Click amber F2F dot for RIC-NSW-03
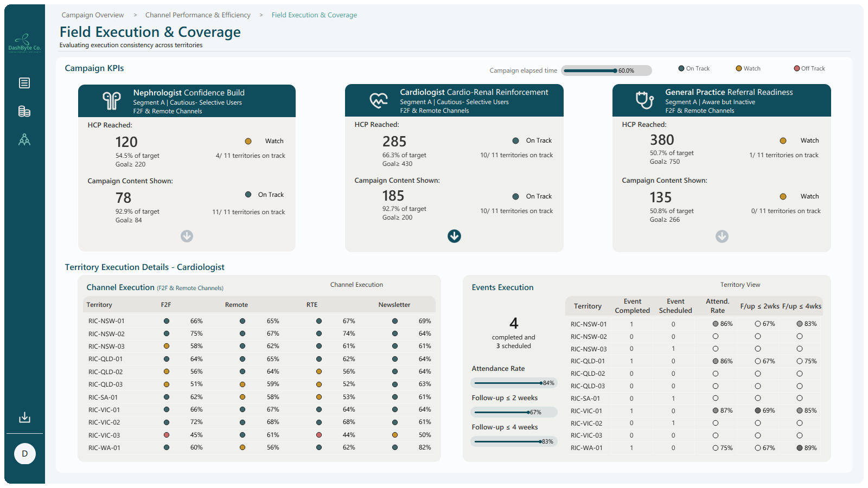Image resolution: width=868 pixels, height=488 pixels. click(167, 346)
